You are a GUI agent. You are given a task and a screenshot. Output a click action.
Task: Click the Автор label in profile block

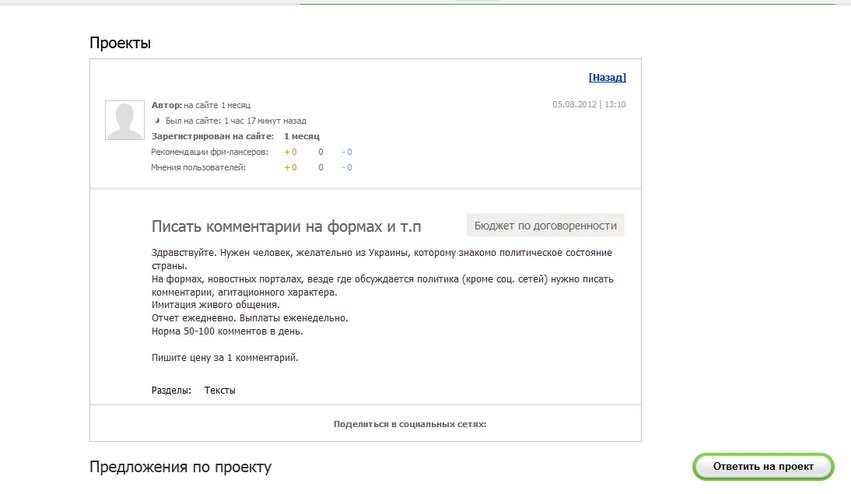tap(167, 105)
